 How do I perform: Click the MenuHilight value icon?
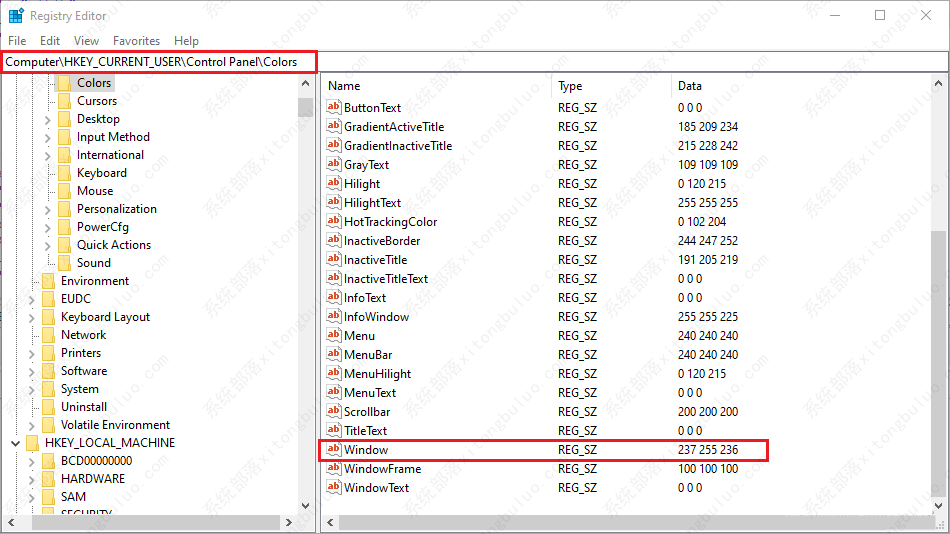(x=333, y=373)
